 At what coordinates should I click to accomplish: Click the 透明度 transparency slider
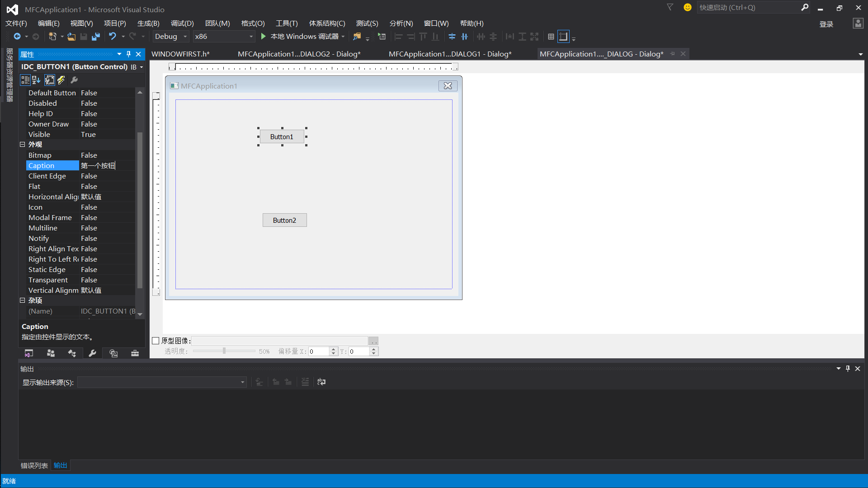tap(224, 351)
